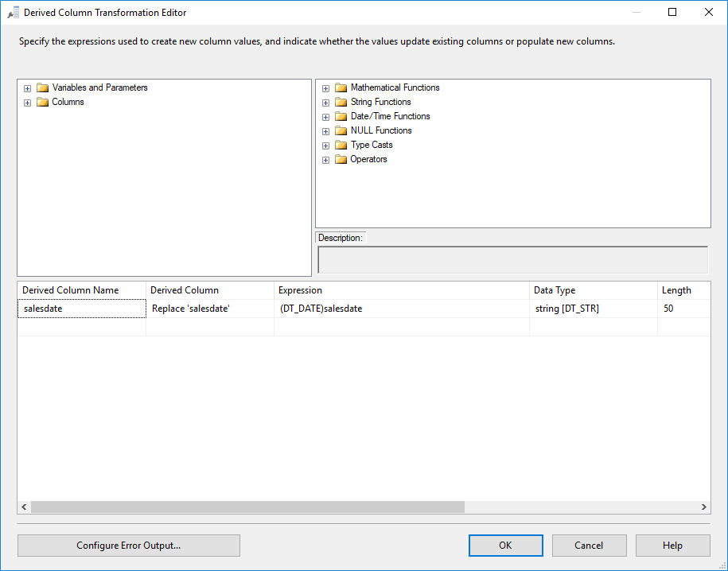The image size is (728, 571).
Task: Click the String Functions folder icon
Action: pos(341,102)
